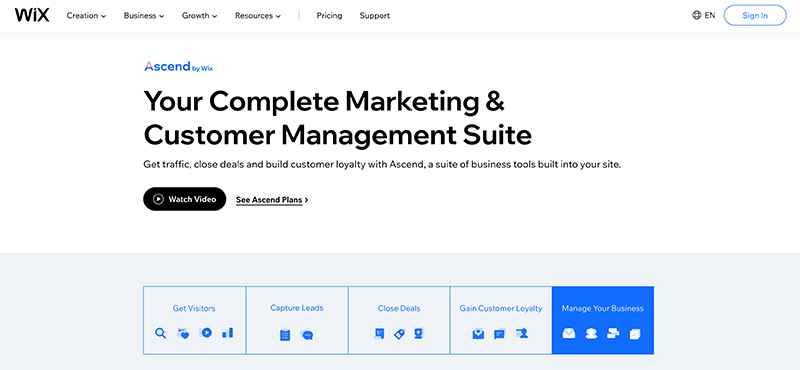Click the workflow cards icon in Manage Your Business

click(x=613, y=334)
